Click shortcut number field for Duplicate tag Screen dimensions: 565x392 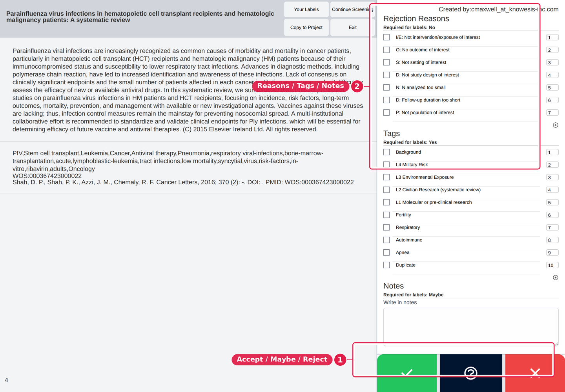tap(552, 265)
